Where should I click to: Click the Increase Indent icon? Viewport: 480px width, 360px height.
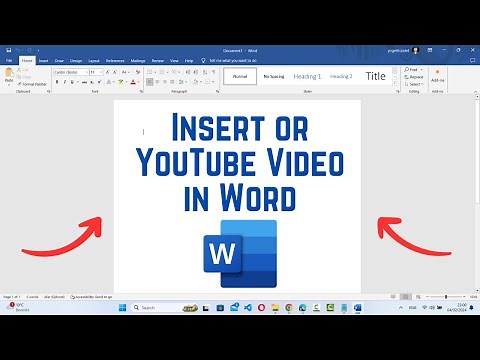point(196,72)
